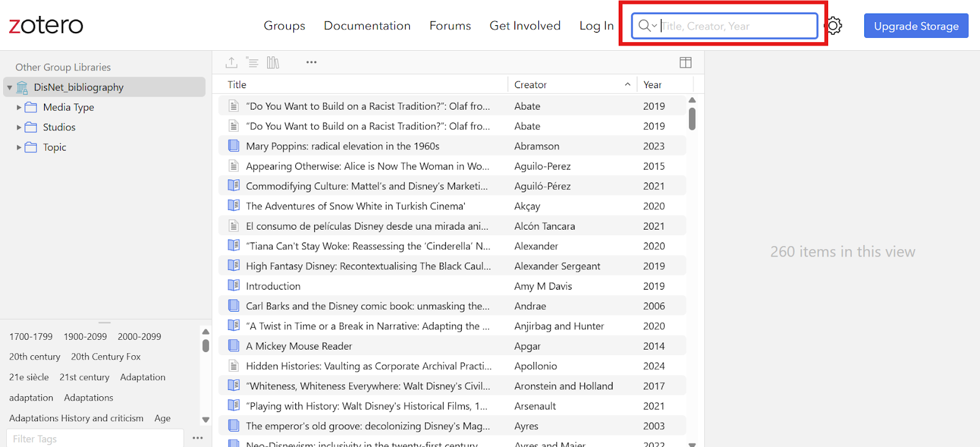
Task: Open the settings gear icon
Action: (834, 26)
